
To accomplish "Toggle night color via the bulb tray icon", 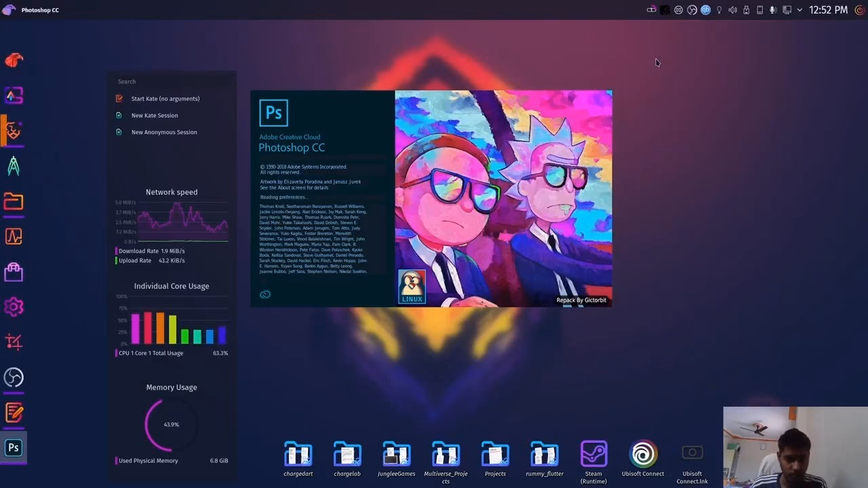I will tap(719, 9).
